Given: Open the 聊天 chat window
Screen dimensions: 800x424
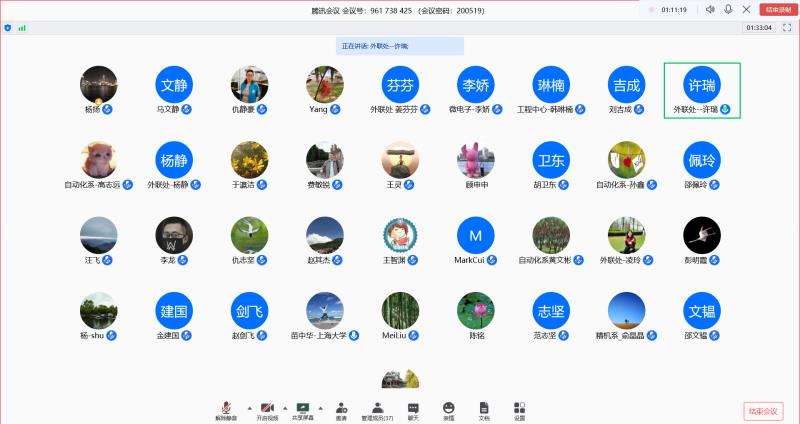Looking at the screenshot, I should point(413,410).
